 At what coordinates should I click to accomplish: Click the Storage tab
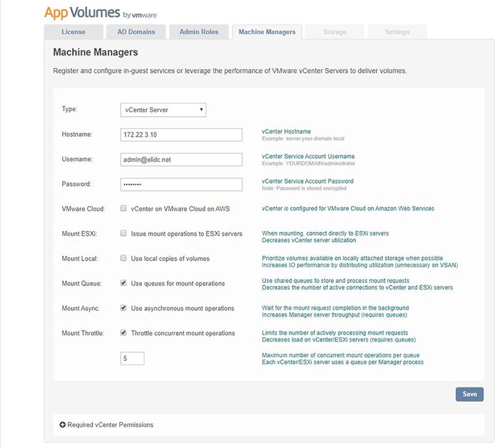(x=334, y=32)
